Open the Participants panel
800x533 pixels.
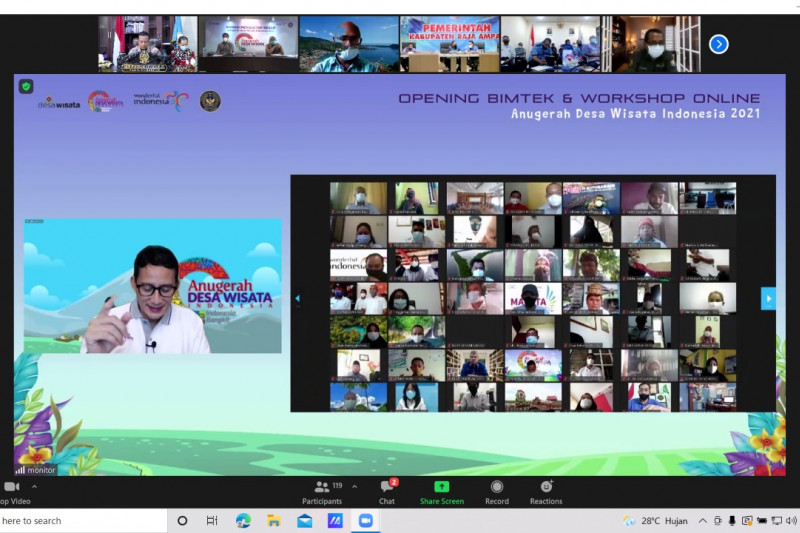[x=322, y=493]
